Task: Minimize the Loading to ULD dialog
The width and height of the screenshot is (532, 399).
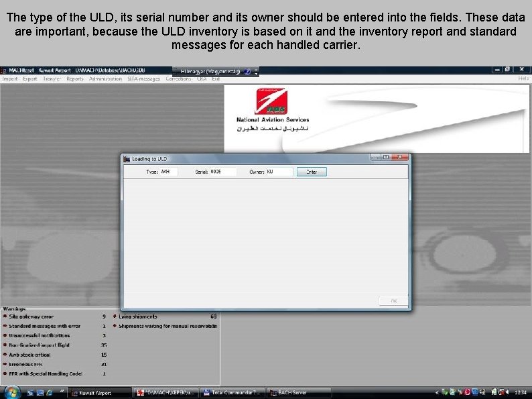Action: pyautogui.click(x=375, y=157)
